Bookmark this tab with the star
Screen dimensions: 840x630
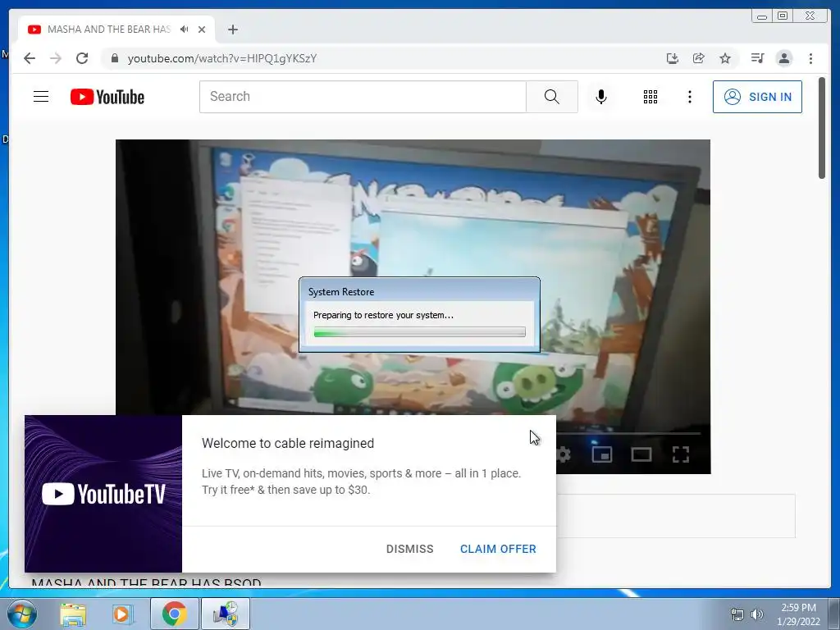tap(725, 58)
